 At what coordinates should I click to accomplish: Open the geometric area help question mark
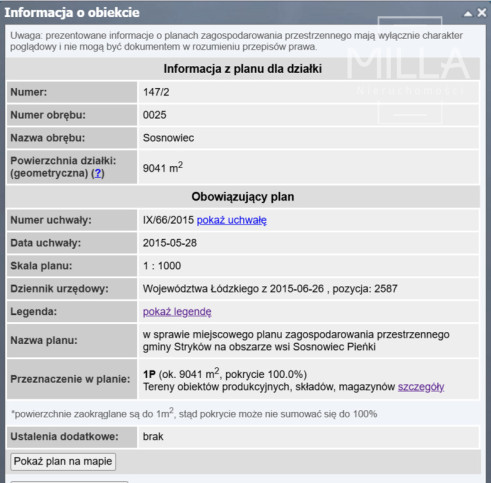(x=98, y=173)
